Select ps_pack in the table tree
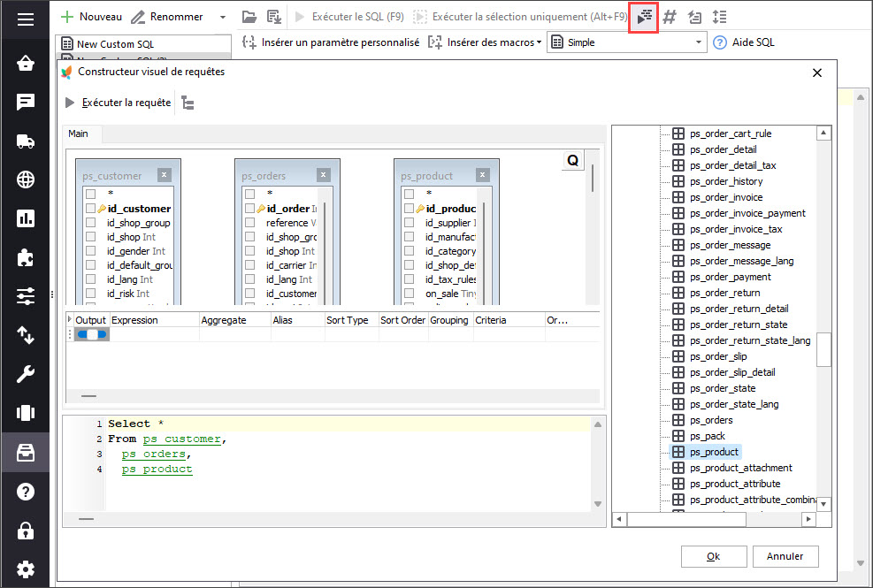Viewport: 873px width, 588px height. click(x=707, y=436)
